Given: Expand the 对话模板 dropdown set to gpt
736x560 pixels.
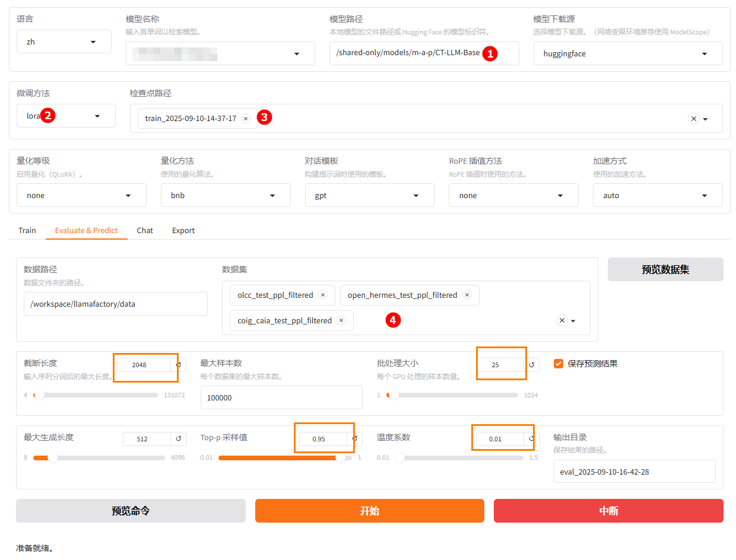Looking at the screenshot, I should pos(369,195).
